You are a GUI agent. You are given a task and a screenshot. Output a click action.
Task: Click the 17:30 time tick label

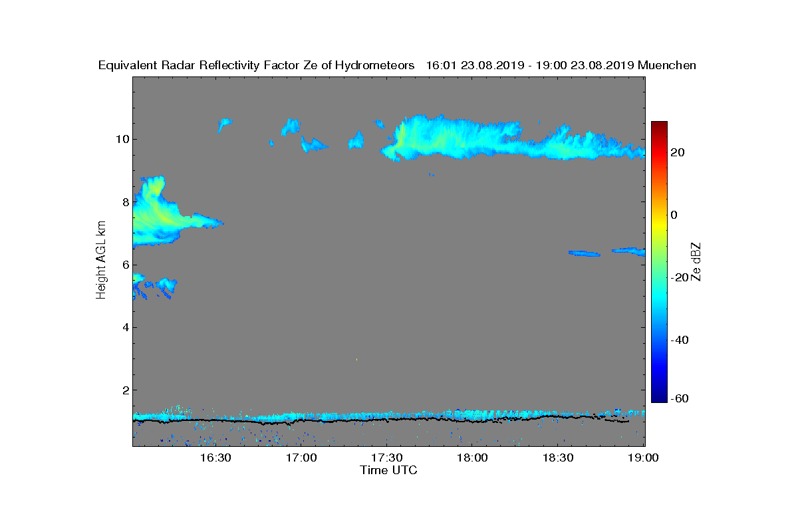click(x=387, y=458)
